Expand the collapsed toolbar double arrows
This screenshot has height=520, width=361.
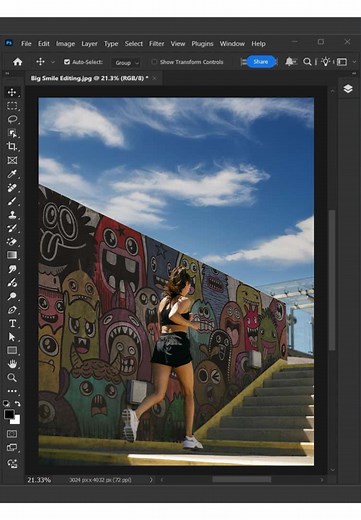(7, 74)
